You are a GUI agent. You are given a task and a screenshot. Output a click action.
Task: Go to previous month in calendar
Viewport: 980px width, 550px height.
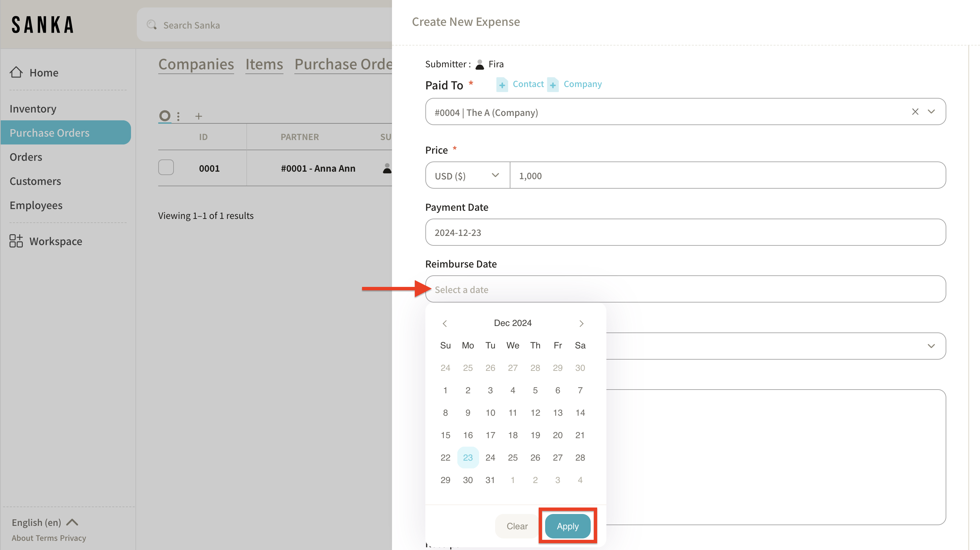445,324
